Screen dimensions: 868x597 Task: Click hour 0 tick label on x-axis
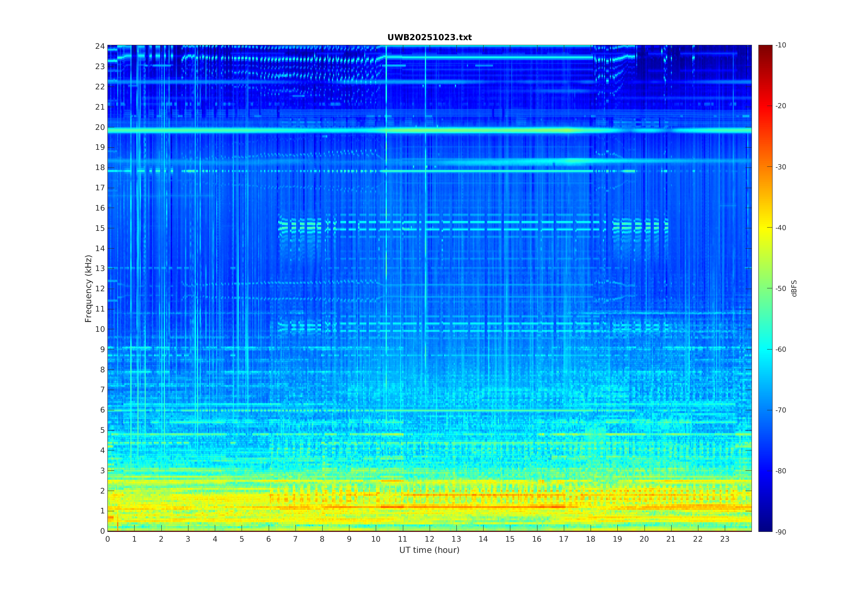[108, 539]
